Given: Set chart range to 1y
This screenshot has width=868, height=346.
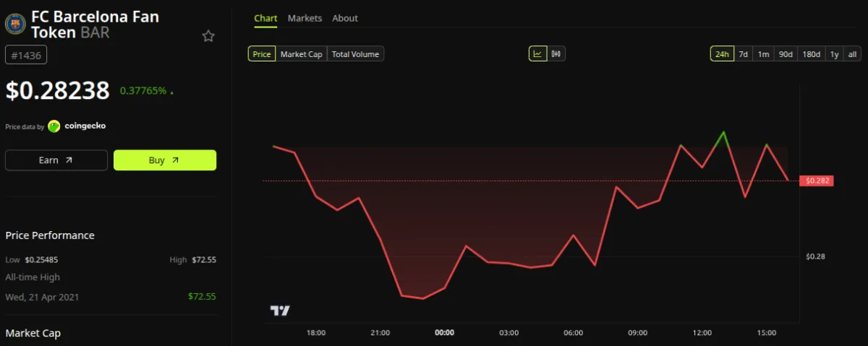Looking at the screenshot, I should click(x=834, y=54).
